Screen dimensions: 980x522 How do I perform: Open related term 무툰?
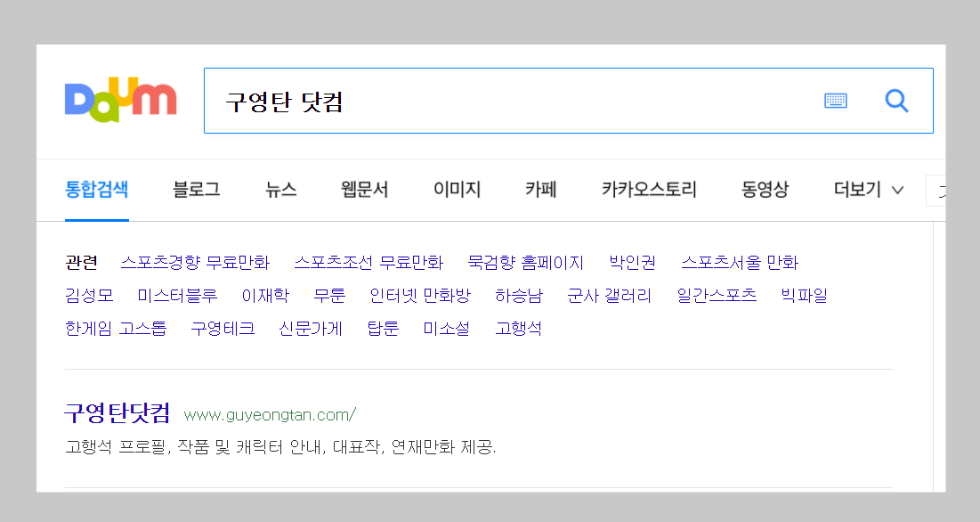[x=329, y=295]
